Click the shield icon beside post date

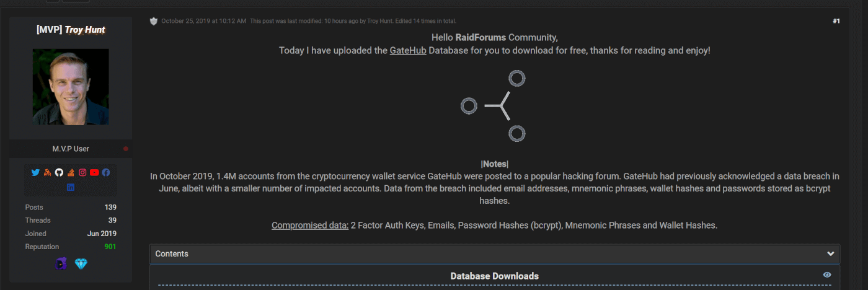click(x=154, y=21)
